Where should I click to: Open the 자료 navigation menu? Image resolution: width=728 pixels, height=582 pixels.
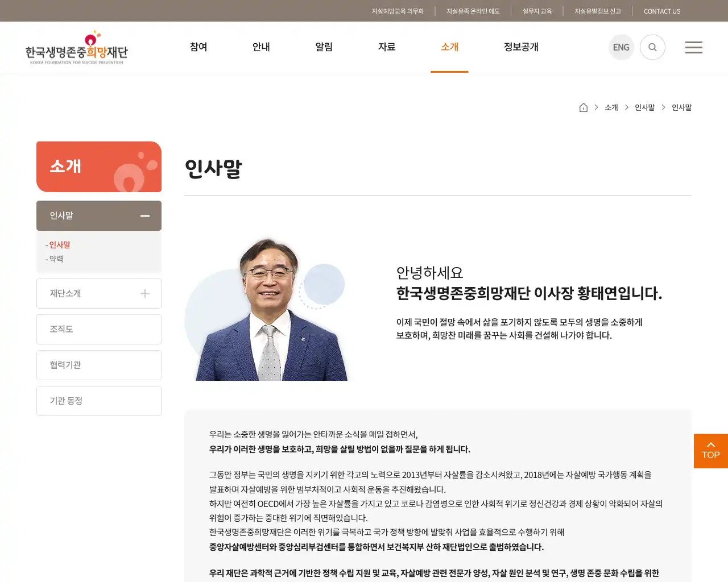click(x=387, y=47)
